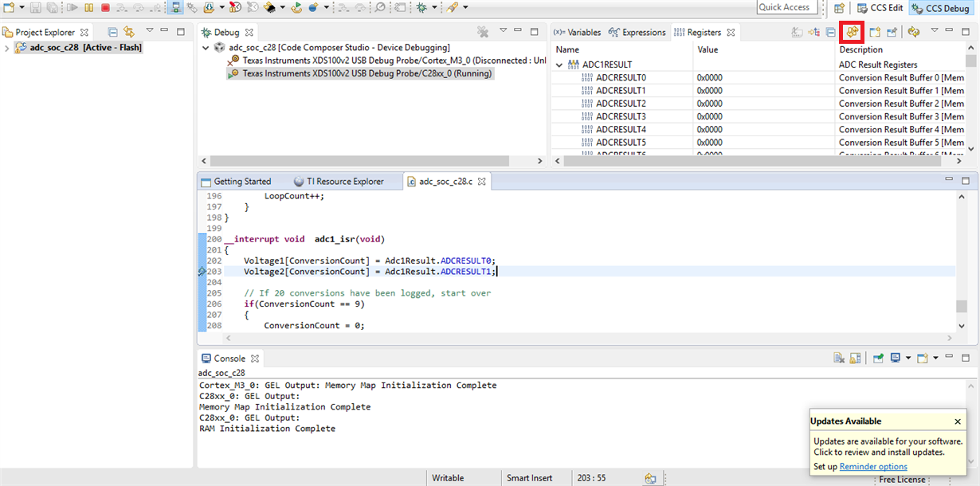Viewport: 980px width, 486px height.
Task: Open the Registers view menu chevron
Action: point(934,32)
